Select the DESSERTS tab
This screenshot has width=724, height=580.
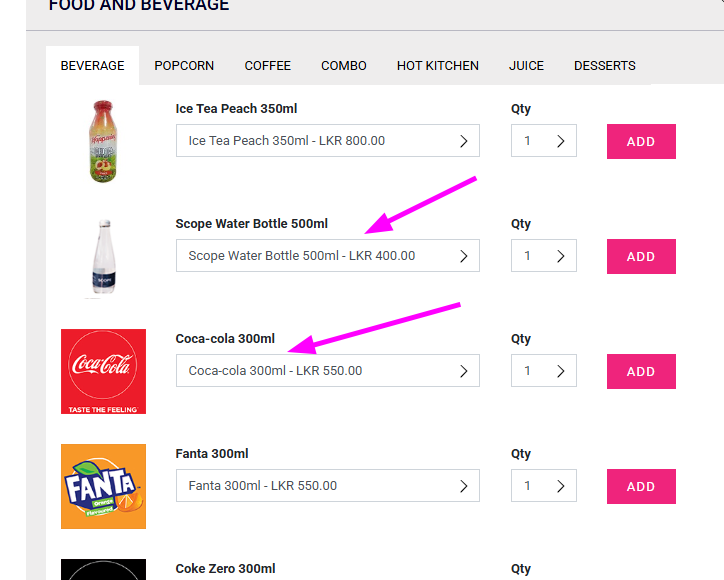click(604, 66)
